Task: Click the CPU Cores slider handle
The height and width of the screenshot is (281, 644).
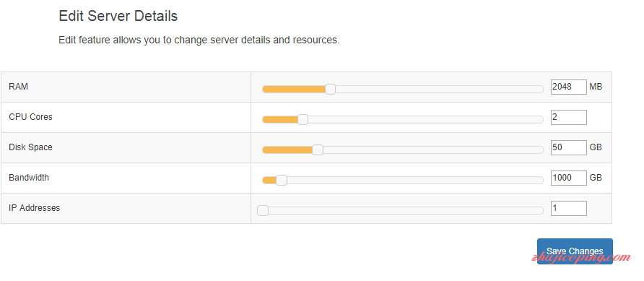Action: pyautogui.click(x=303, y=119)
